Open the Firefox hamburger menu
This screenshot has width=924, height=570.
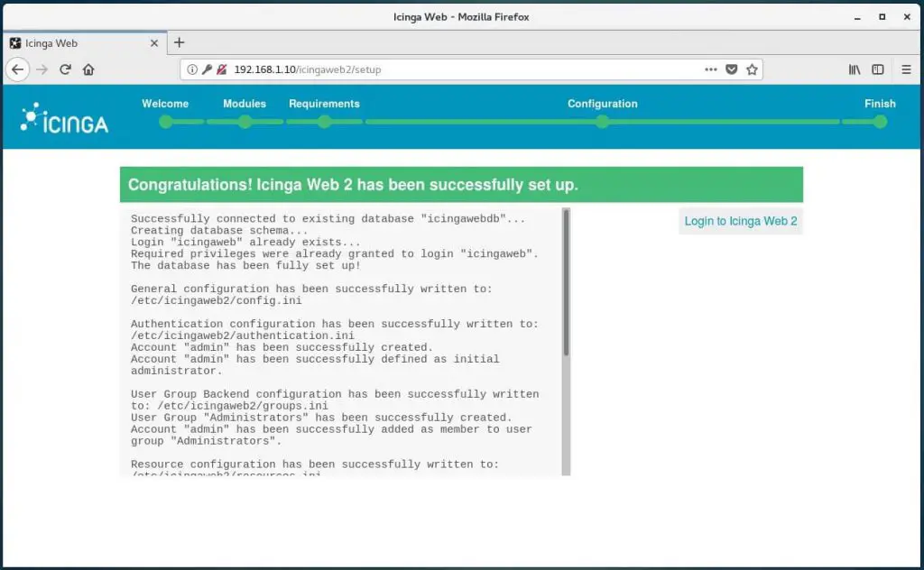[x=906, y=69]
